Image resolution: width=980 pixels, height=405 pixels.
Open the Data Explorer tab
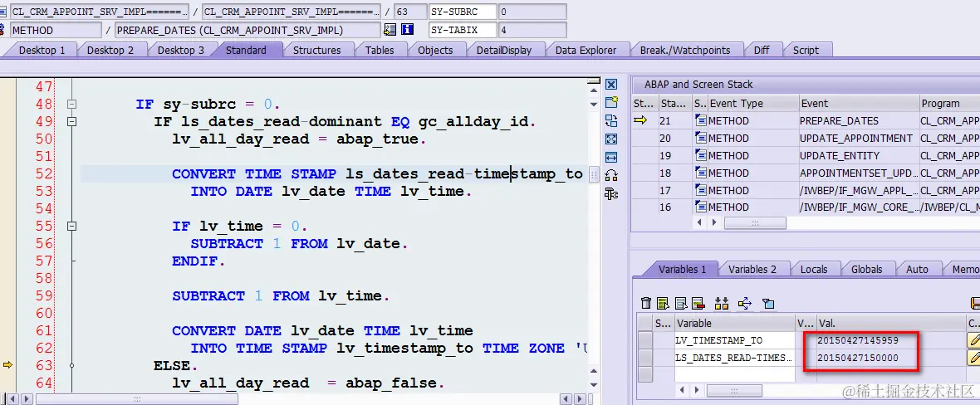[x=586, y=50]
